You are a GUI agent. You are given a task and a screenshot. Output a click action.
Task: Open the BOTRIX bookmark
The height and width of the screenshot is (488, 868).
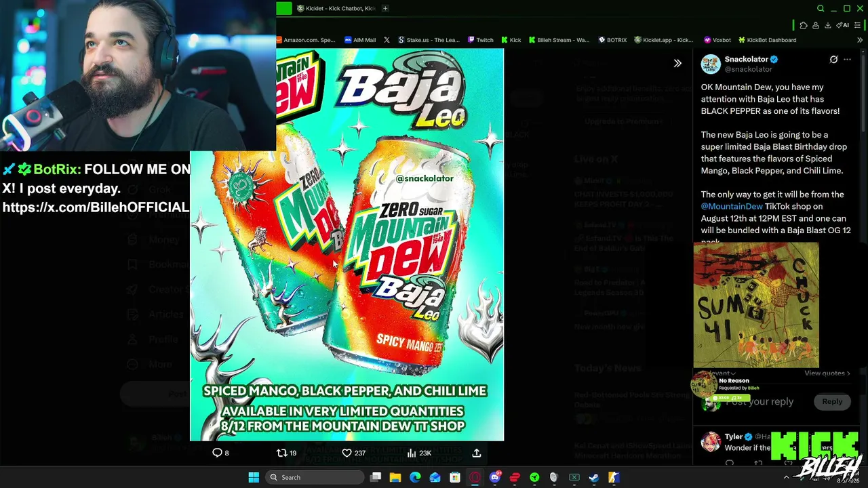coord(612,40)
